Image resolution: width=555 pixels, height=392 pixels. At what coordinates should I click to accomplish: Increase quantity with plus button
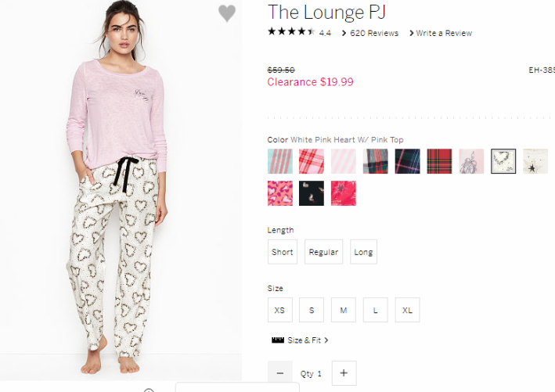tap(344, 373)
